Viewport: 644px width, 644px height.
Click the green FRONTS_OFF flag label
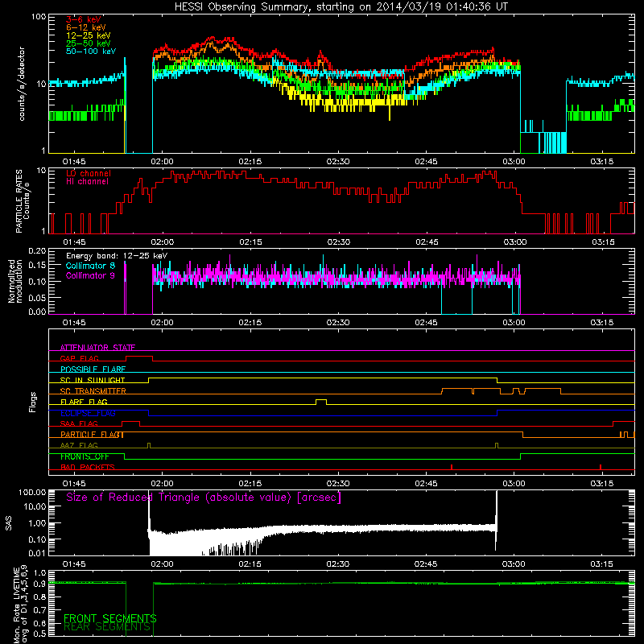(85, 456)
